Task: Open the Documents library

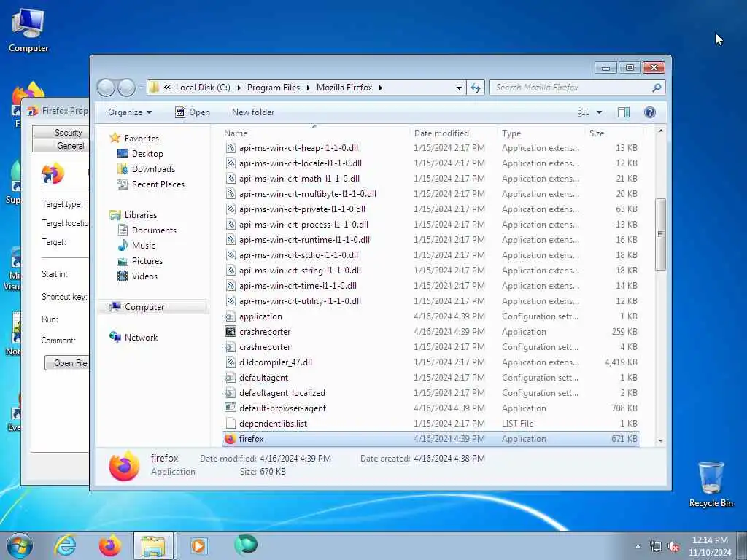Action: click(x=154, y=230)
